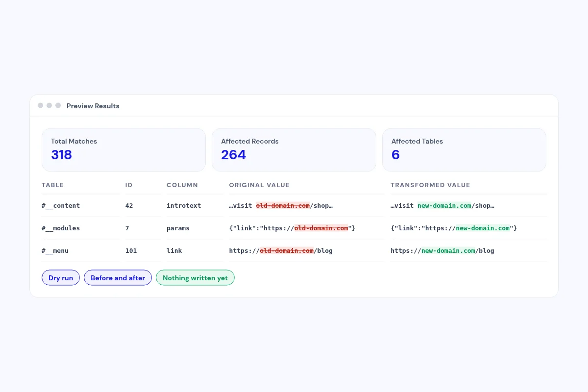This screenshot has height=392, width=588.
Task: Click the ID value 42
Action: point(129,206)
